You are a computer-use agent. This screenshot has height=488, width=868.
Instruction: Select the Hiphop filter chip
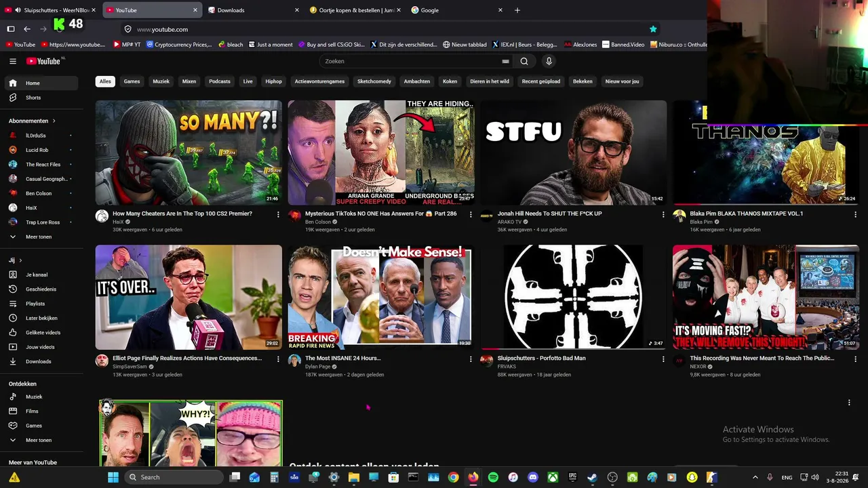pos(273,81)
